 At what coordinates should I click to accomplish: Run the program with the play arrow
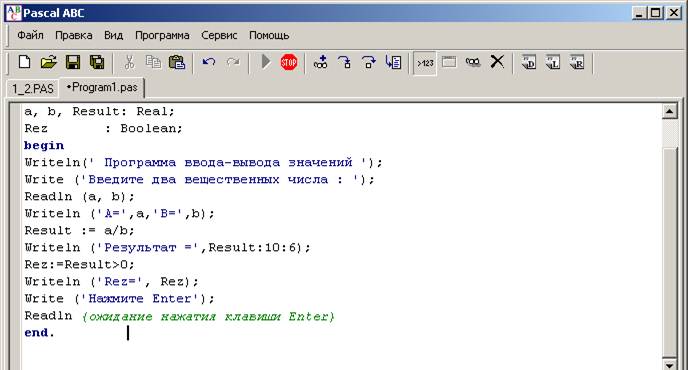[x=265, y=62]
